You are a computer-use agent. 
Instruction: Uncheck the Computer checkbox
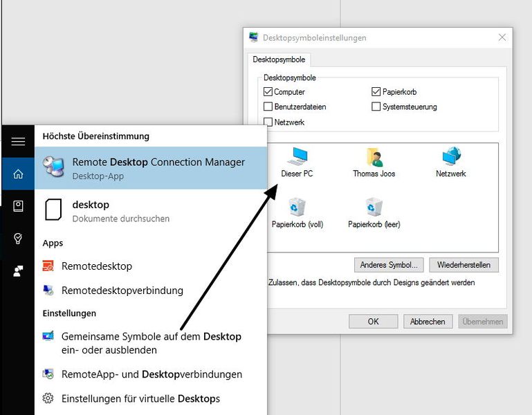click(x=268, y=91)
